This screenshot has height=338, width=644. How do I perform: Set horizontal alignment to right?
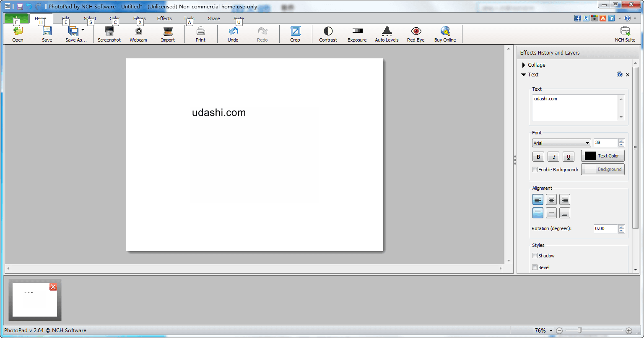click(x=565, y=199)
